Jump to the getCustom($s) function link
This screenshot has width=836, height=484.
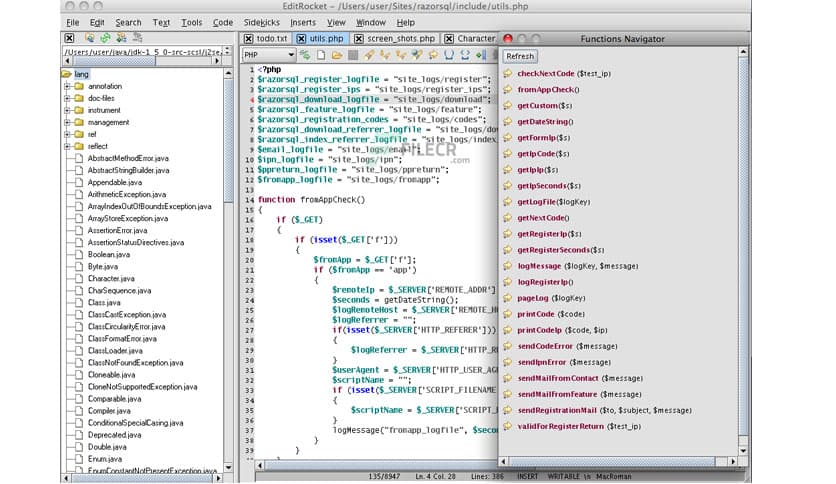point(544,106)
